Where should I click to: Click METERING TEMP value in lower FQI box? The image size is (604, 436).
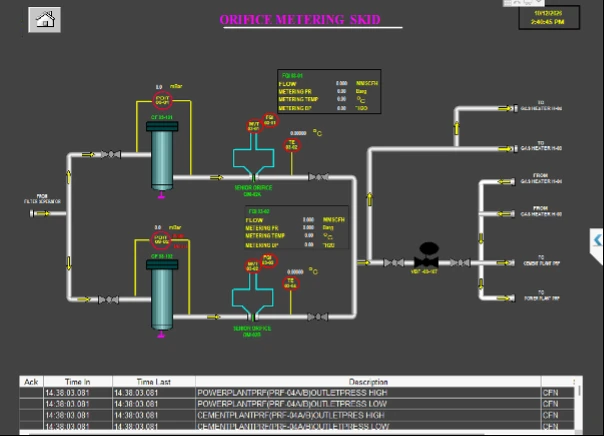[309, 235]
